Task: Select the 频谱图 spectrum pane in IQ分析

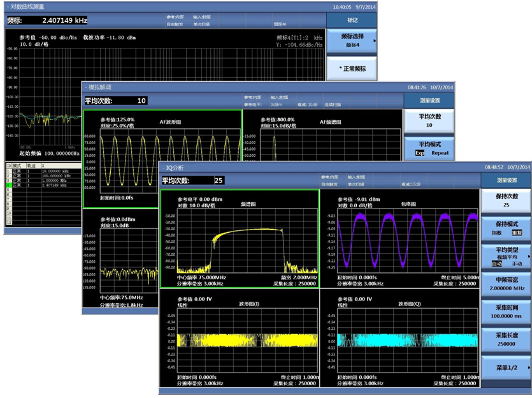Action: [x=240, y=239]
